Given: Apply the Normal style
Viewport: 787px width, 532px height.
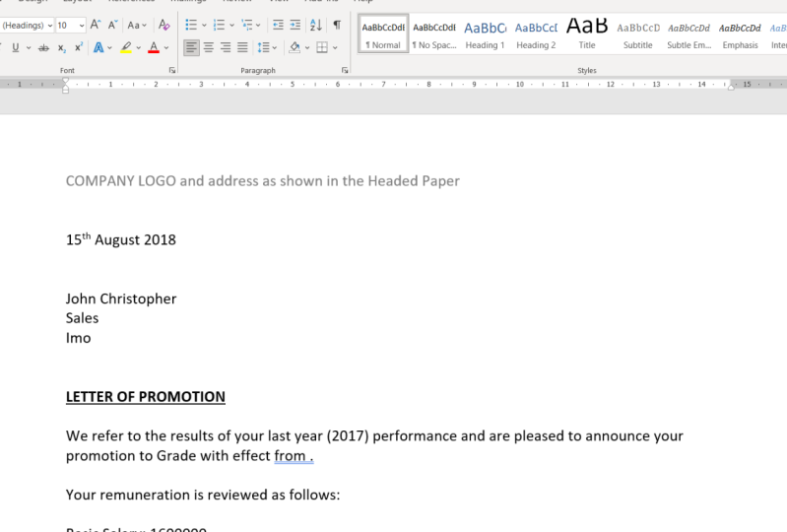Looking at the screenshot, I should click(383, 33).
